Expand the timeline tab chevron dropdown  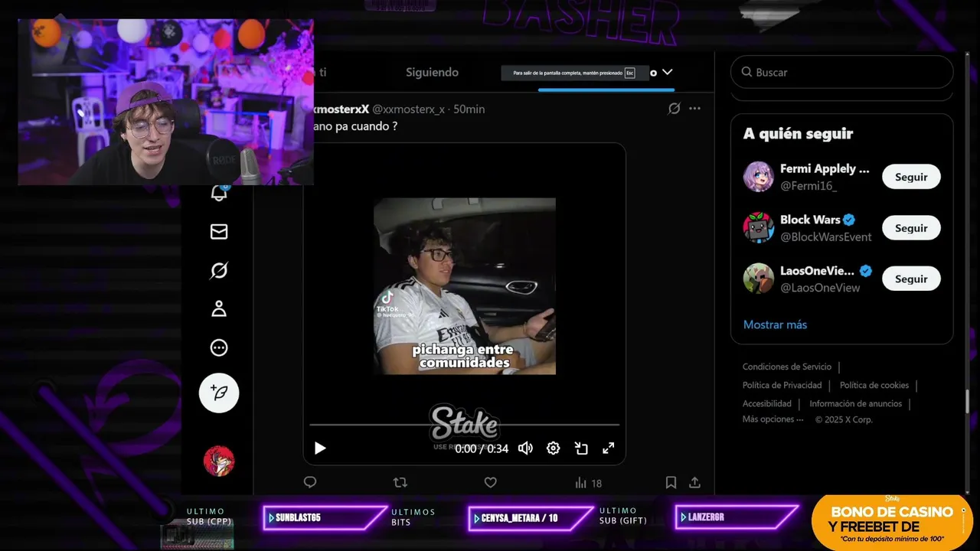point(667,72)
